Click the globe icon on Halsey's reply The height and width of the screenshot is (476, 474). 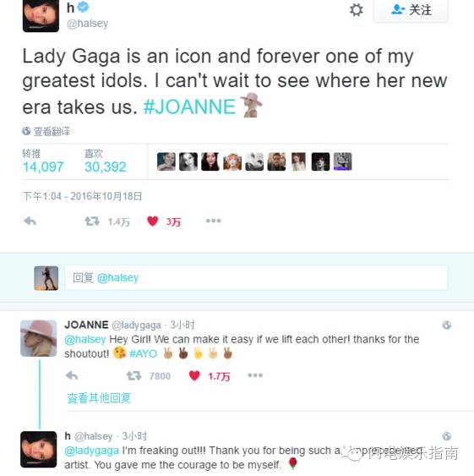tap(447, 436)
